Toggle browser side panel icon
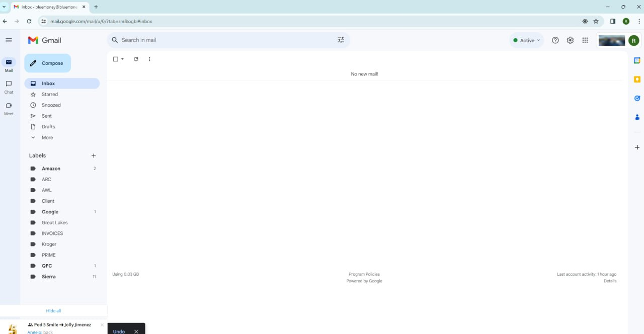 tap(613, 21)
